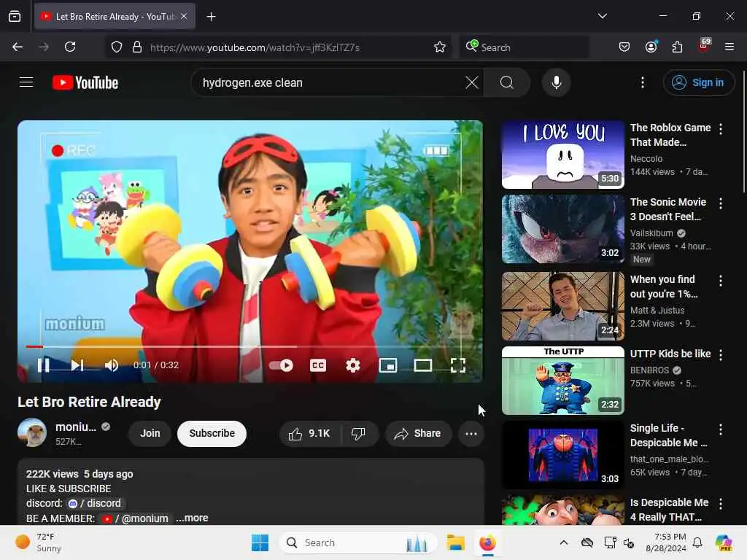Screen dimensions: 747x560
Task: Open options for The Sonic Movie 3 video
Action: coord(720,203)
